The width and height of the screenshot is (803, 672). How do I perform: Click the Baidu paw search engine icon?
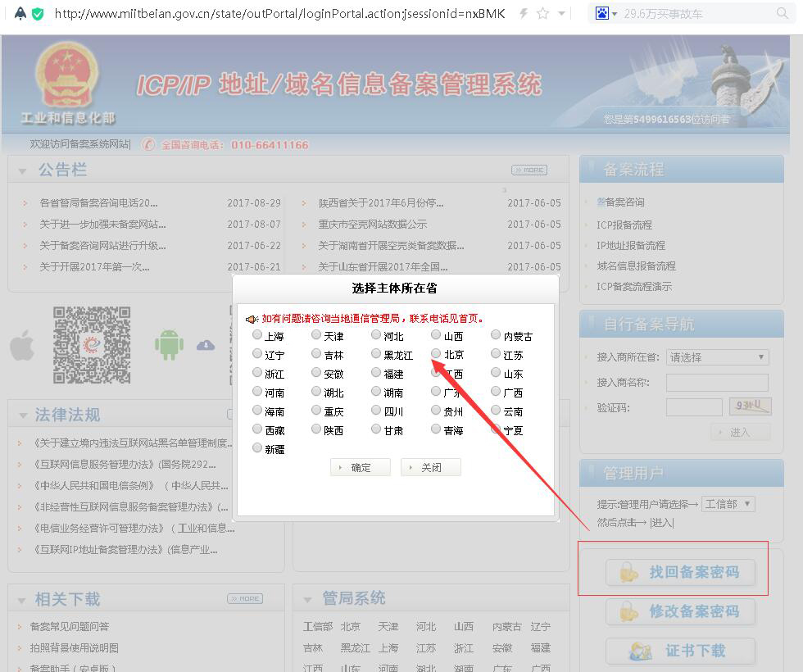[x=602, y=14]
